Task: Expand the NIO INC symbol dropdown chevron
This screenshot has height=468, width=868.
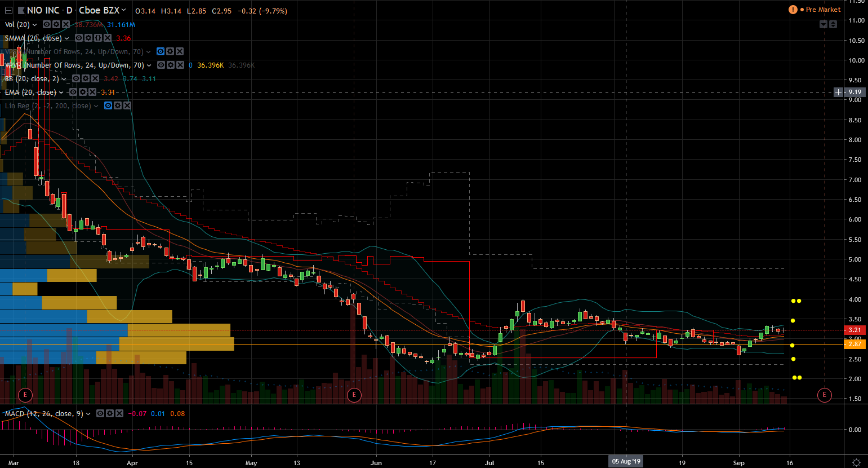Action: pos(123,10)
